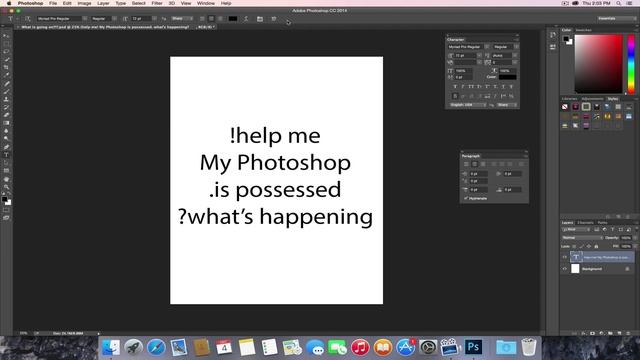Image resolution: width=640 pixels, height=360 pixels.
Task: Select the Rectangular Marquee tool
Action: pyautogui.click(x=6, y=44)
